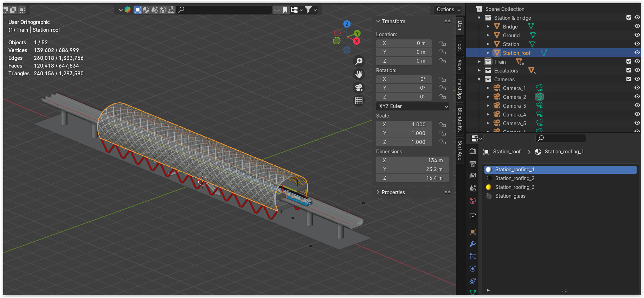
Task: Switch to the HardOps sidebar tab
Action: [460, 89]
